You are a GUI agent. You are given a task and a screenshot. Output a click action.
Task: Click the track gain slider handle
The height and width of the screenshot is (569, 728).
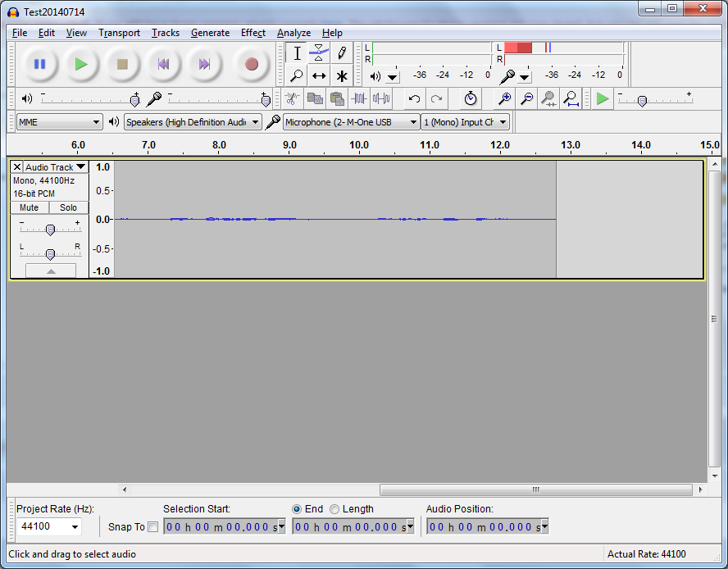click(50, 229)
